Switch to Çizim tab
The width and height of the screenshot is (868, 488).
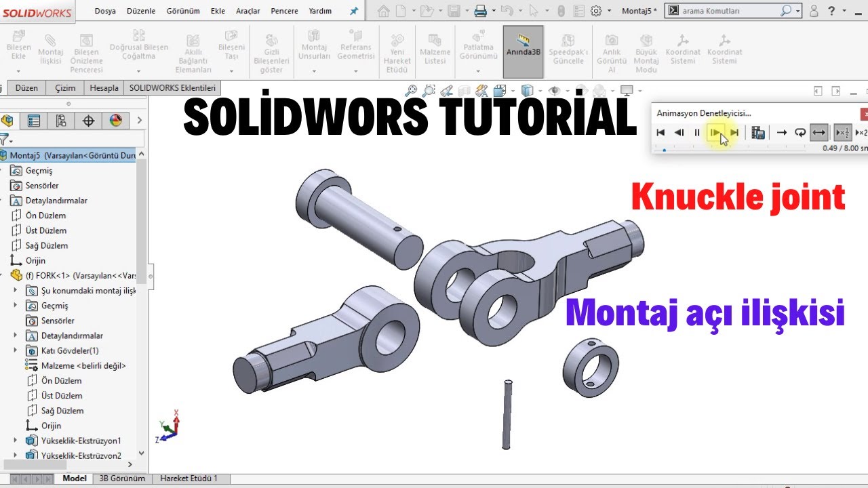pyautogui.click(x=65, y=87)
